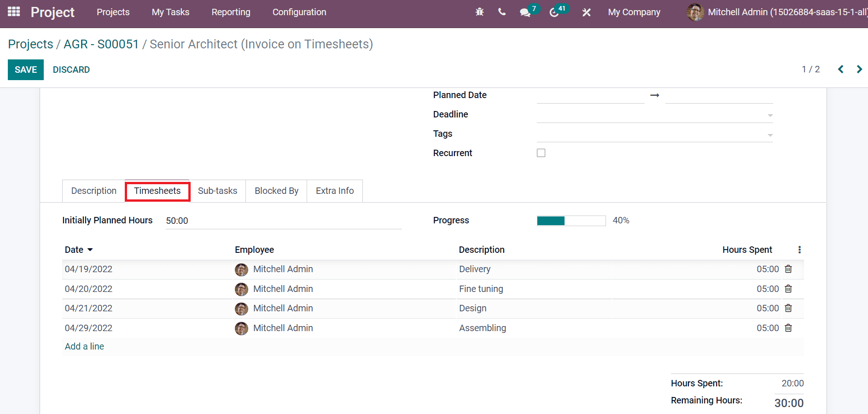Click the Progress bar at 40%
This screenshot has width=868, height=414.
click(x=571, y=221)
